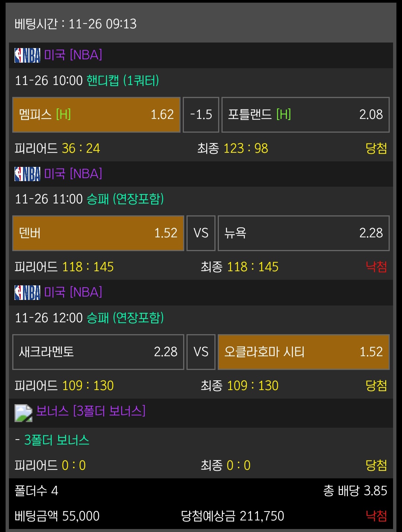Click the -1.5 handicap box
Viewport: 402px width, 532px height.
tap(201, 115)
